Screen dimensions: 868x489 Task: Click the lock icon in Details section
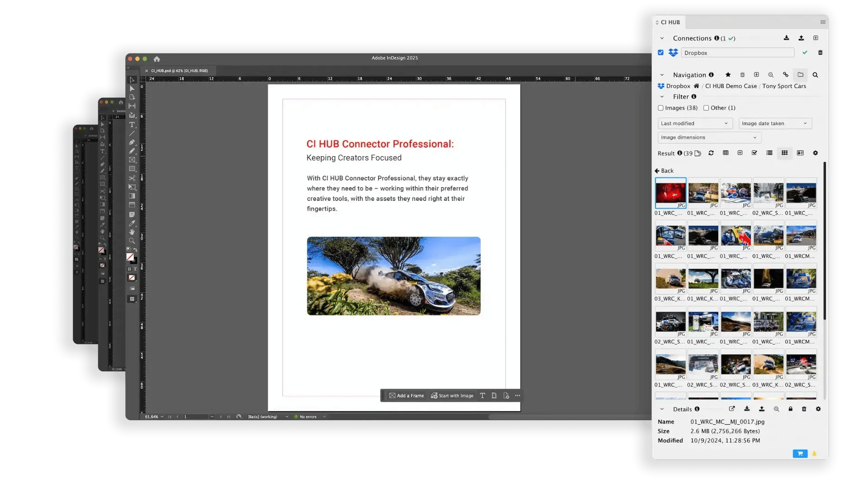(791, 409)
